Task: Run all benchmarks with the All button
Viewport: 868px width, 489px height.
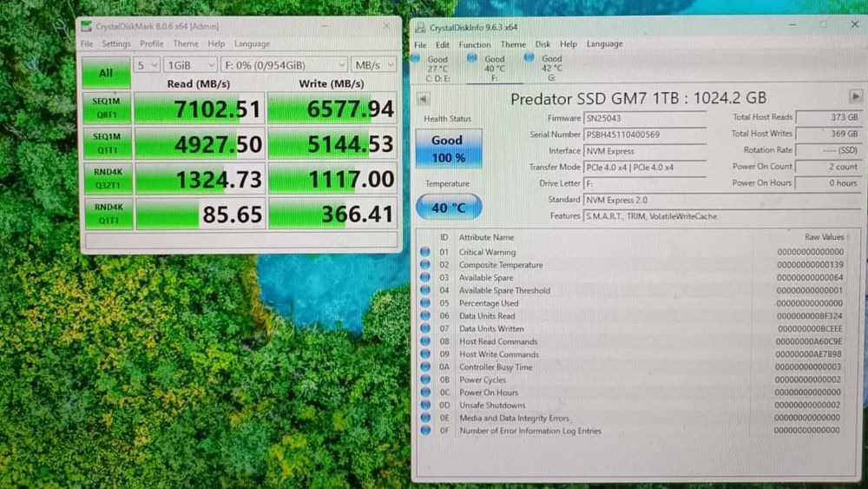Action: pos(106,73)
